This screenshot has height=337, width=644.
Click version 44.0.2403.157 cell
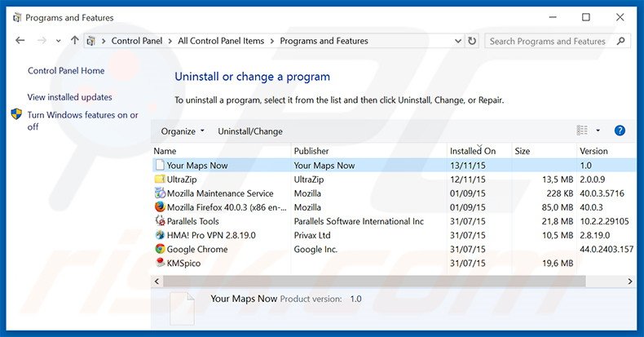(607, 250)
